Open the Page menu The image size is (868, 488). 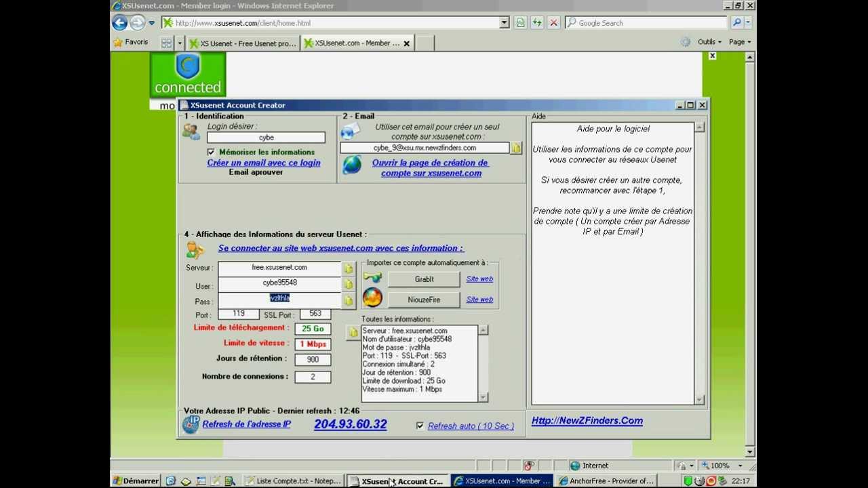(740, 42)
